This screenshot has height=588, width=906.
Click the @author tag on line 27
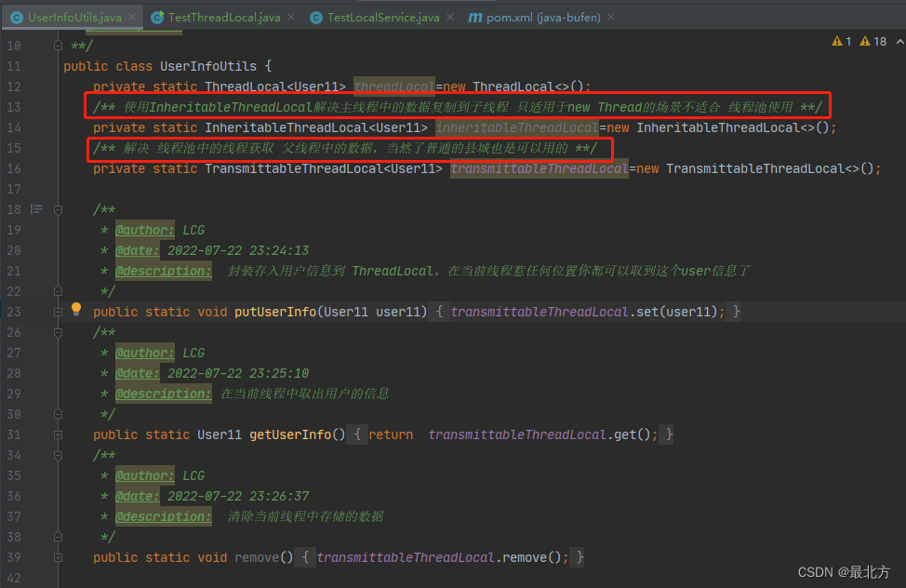coord(144,353)
